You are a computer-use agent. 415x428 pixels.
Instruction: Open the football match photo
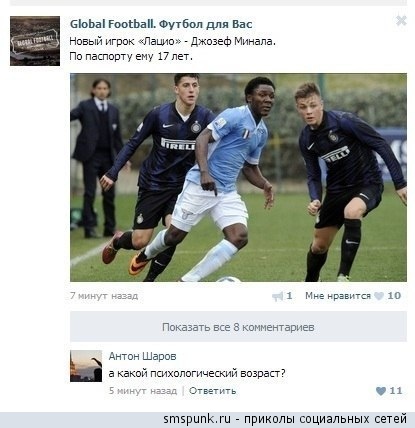click(x=238, y=178)
